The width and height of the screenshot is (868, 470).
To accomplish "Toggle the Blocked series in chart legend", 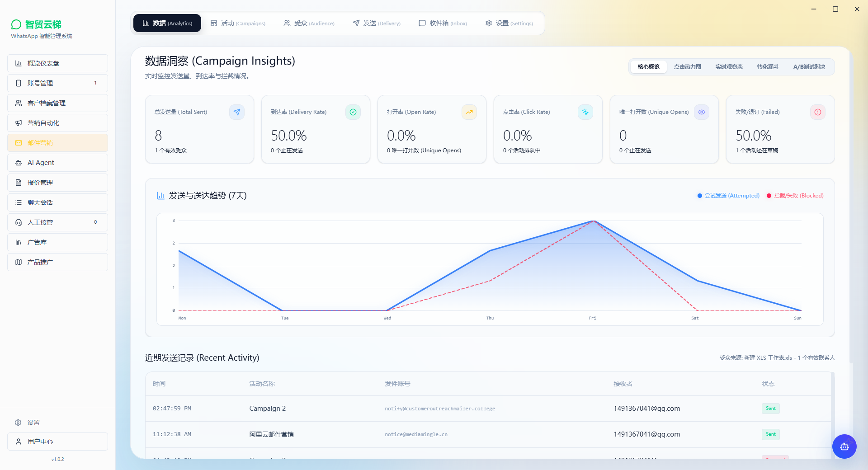I will coord(795,196).
